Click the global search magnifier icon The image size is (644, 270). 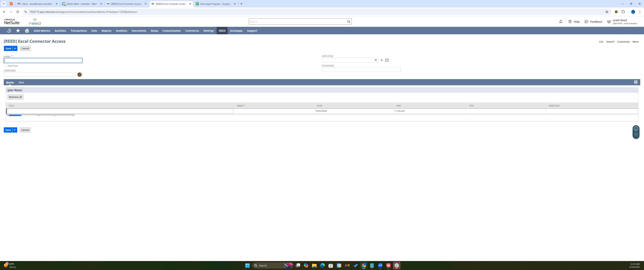349,22
